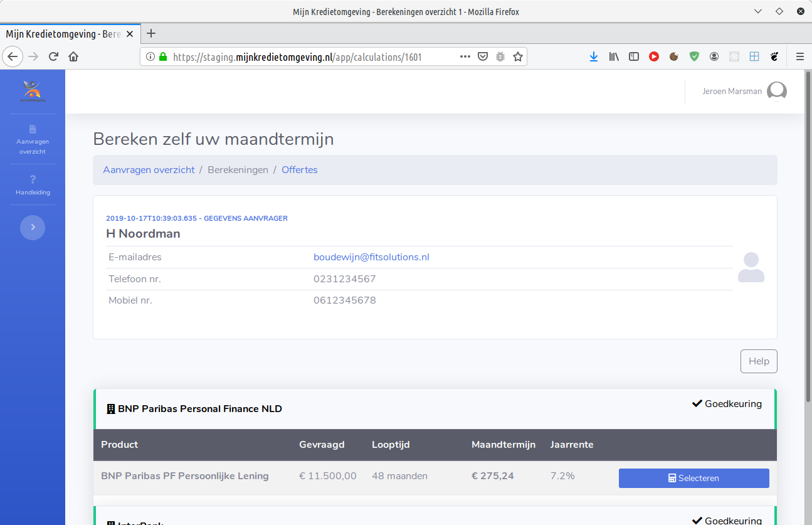Click Aanvragen overzicht breadcrumb link
The width and height of the screenshot is (812, 525).
(149, 170)
